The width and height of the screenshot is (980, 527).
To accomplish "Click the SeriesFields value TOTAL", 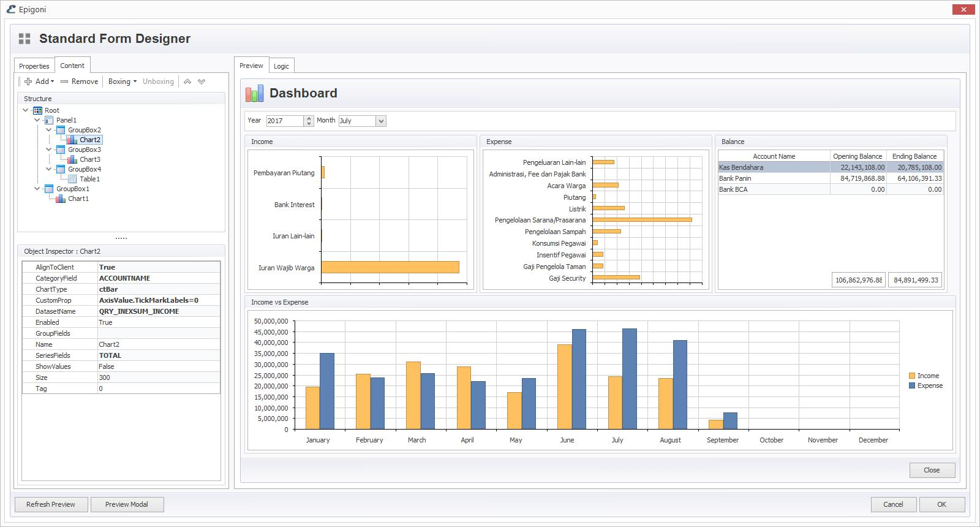I will click(159, 355).
